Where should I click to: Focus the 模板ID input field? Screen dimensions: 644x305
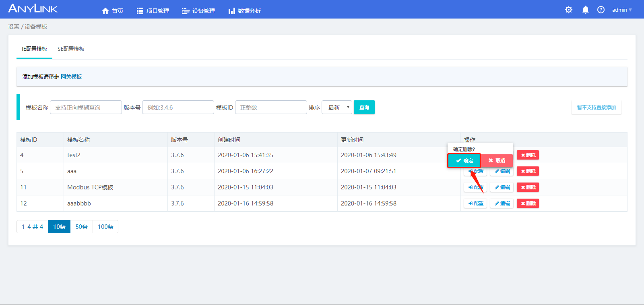coord(271,107)
